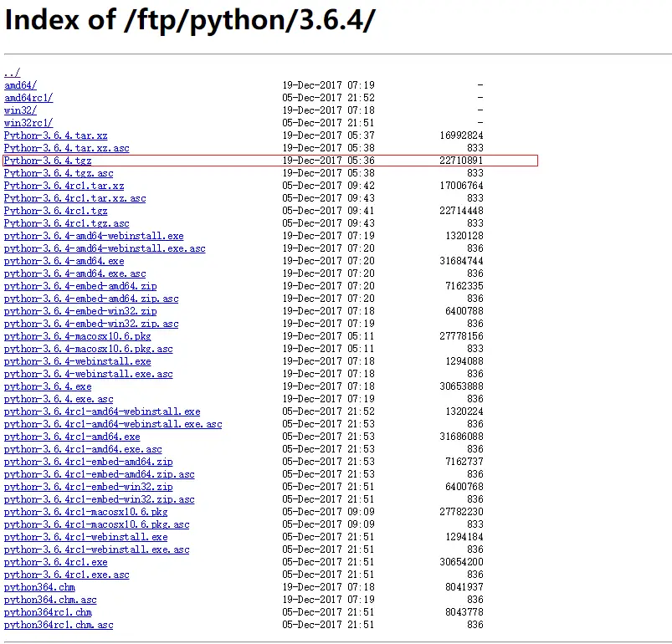Download the python-3.6.4.exe 32-bit installer
This screenshot has width=672, height=644.
[48, 386]
